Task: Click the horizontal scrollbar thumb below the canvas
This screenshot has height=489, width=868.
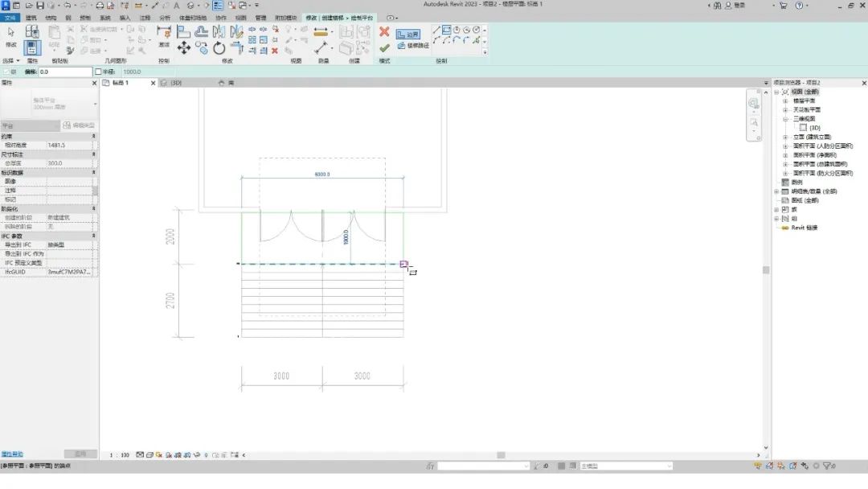Action: coord(501,455)
